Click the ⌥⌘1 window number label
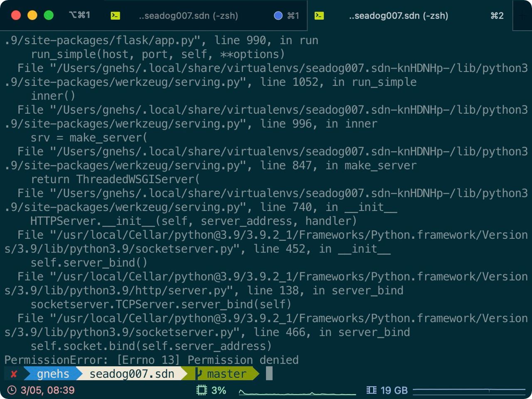Screen dimensions: 532x399 coord(79,15)
